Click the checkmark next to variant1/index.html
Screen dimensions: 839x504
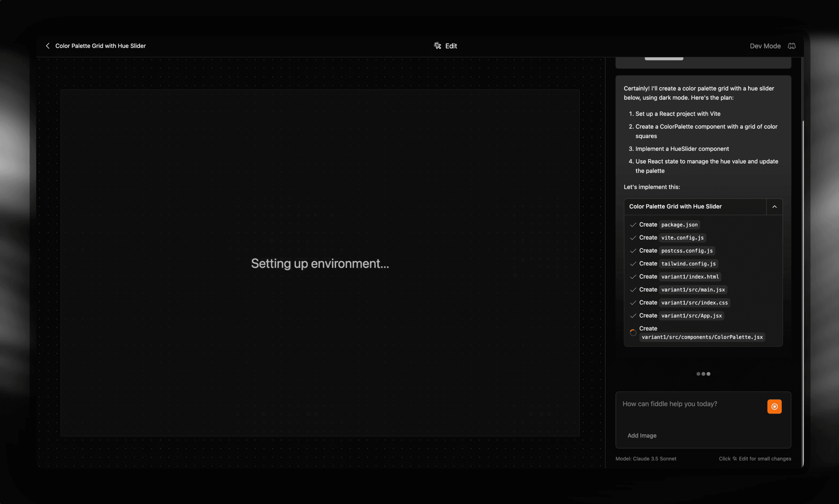click(x=633, y=277)
